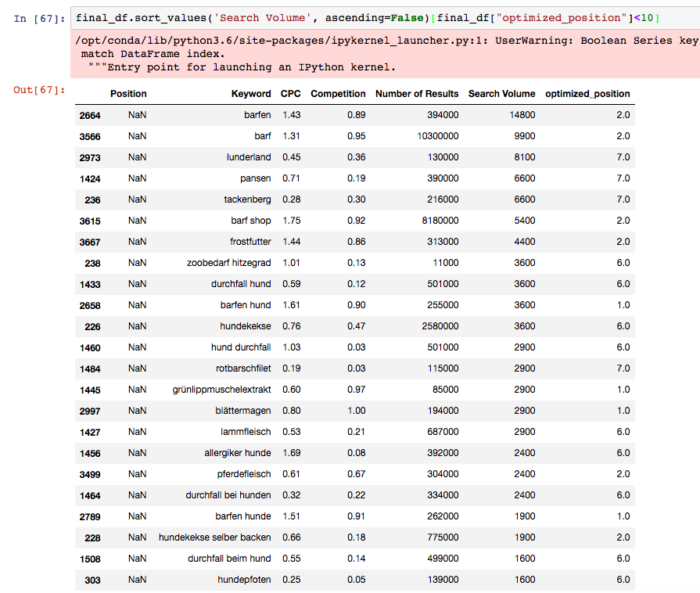Click the Position column header
Image resolution: width=700 pixels, height=593 pixels.
[128, 94]
